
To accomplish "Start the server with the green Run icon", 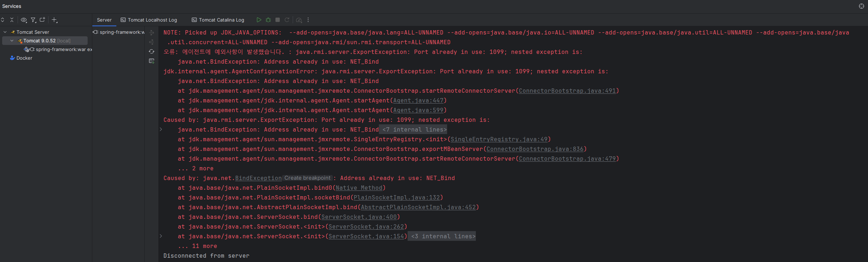I will point(259,20).
